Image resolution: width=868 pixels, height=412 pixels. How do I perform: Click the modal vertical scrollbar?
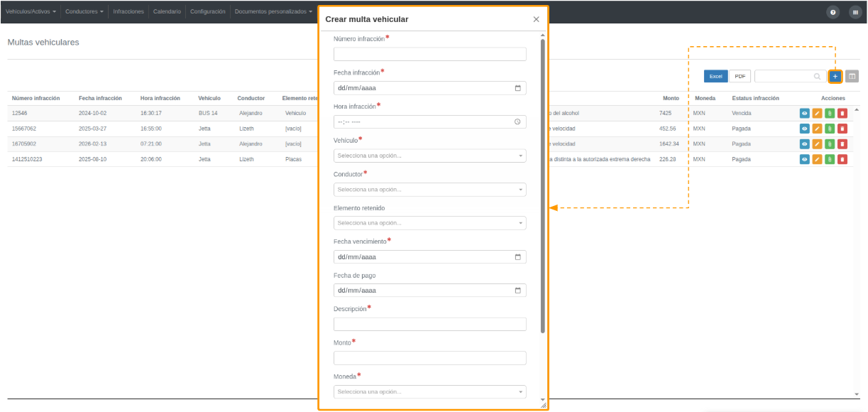pyautogui.click(x=543, y=186)
